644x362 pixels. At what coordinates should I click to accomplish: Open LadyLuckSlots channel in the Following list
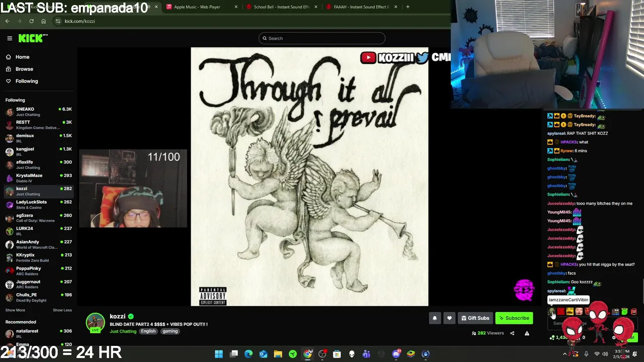tap(38, 205)
